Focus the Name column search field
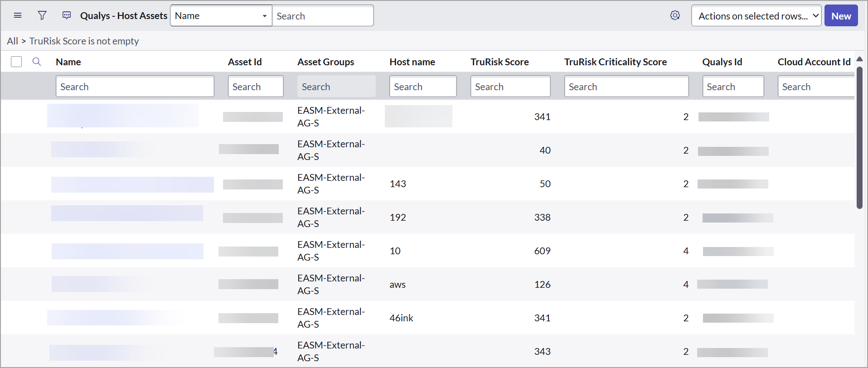 [135, 86]
